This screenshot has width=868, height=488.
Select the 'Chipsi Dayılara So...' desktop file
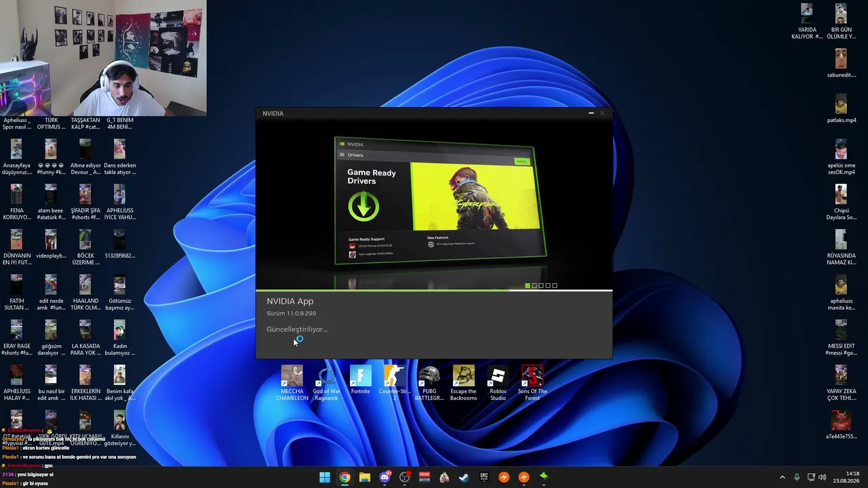click(841, 202)
